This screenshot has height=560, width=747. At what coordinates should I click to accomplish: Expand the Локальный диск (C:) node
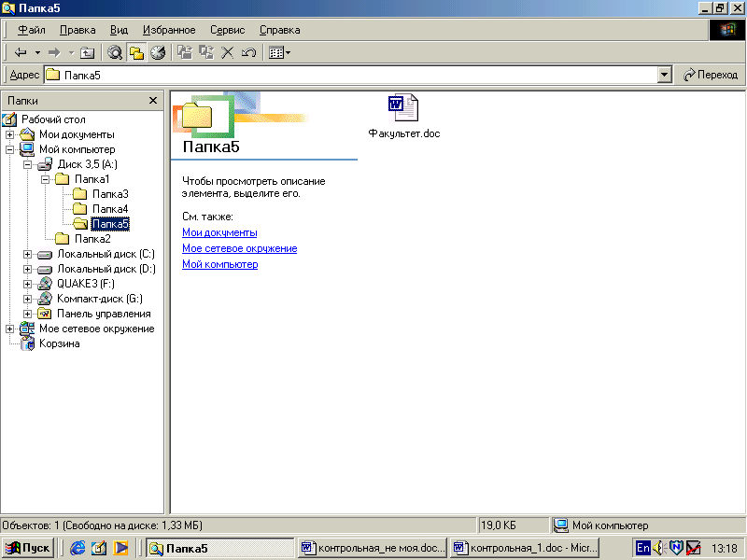point(28,254)
